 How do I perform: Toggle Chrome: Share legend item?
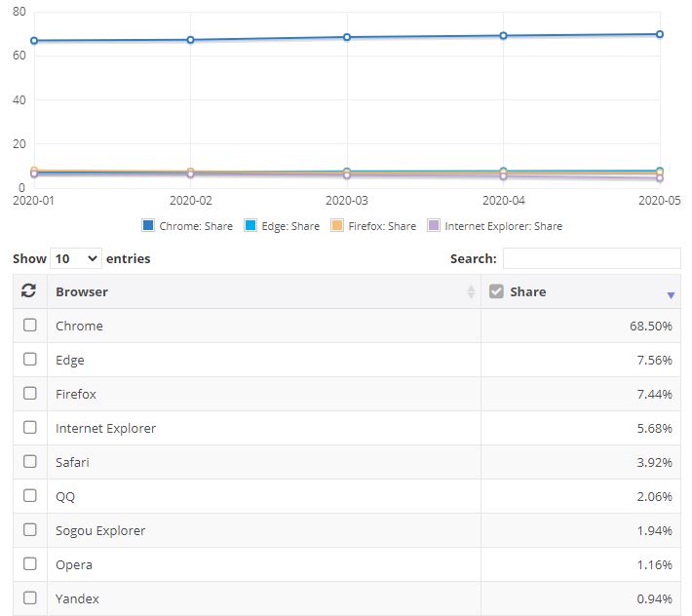click(x=187, y=226)
